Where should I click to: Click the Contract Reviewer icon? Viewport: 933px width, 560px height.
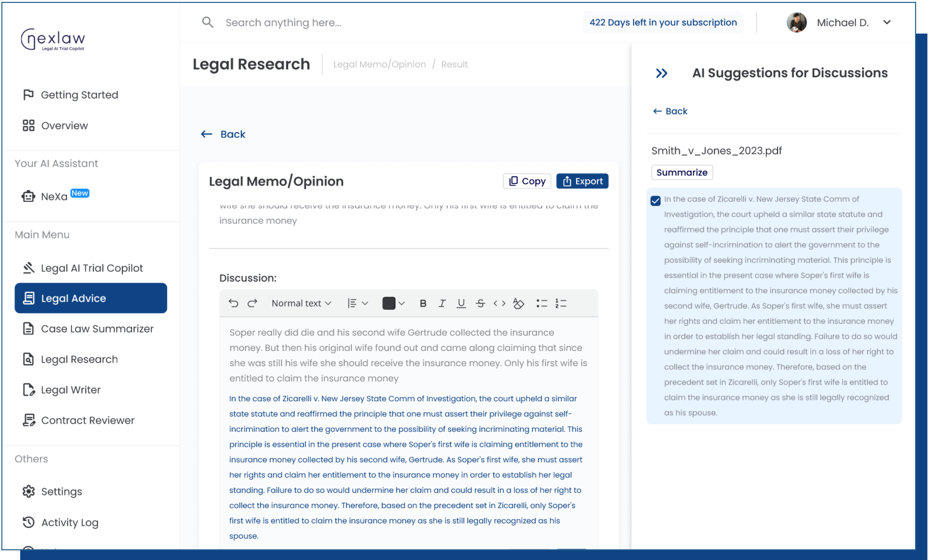29,420
